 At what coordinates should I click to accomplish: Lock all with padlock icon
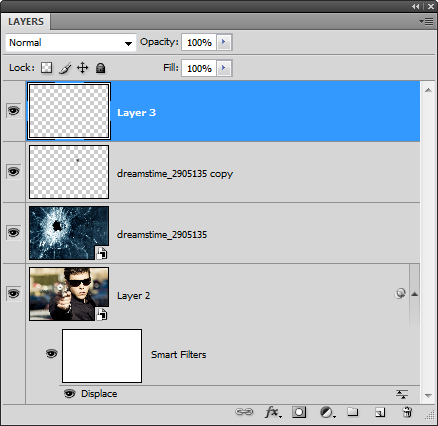100,68
